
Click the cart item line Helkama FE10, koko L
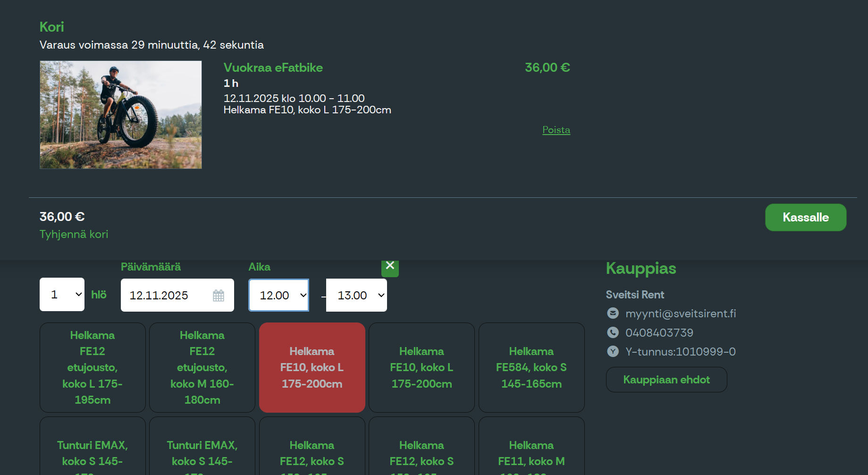pyautogui.click(x=307, y=110)
